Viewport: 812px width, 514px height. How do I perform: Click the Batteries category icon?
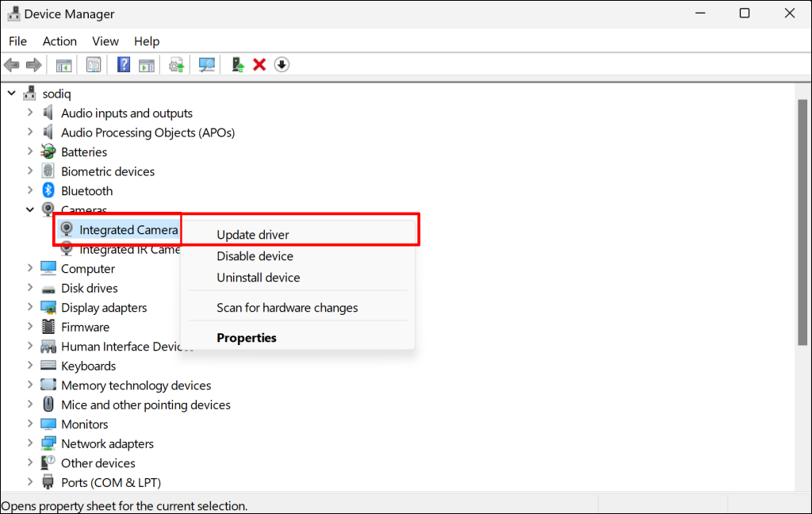[x=48, y=152]
